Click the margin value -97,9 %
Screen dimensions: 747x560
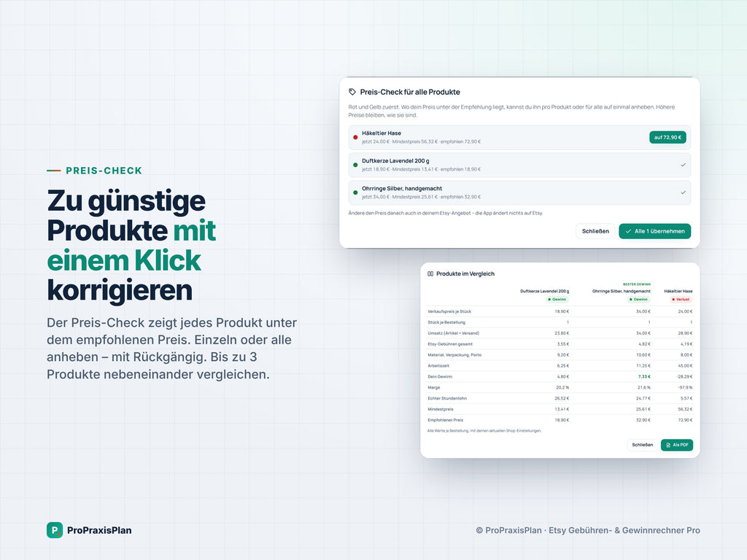tap(685, 388)
